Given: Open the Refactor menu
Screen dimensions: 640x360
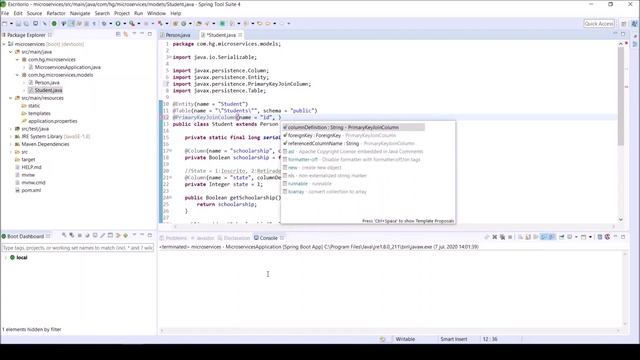Looking at the screenshot, I should (x=56, y=13).
